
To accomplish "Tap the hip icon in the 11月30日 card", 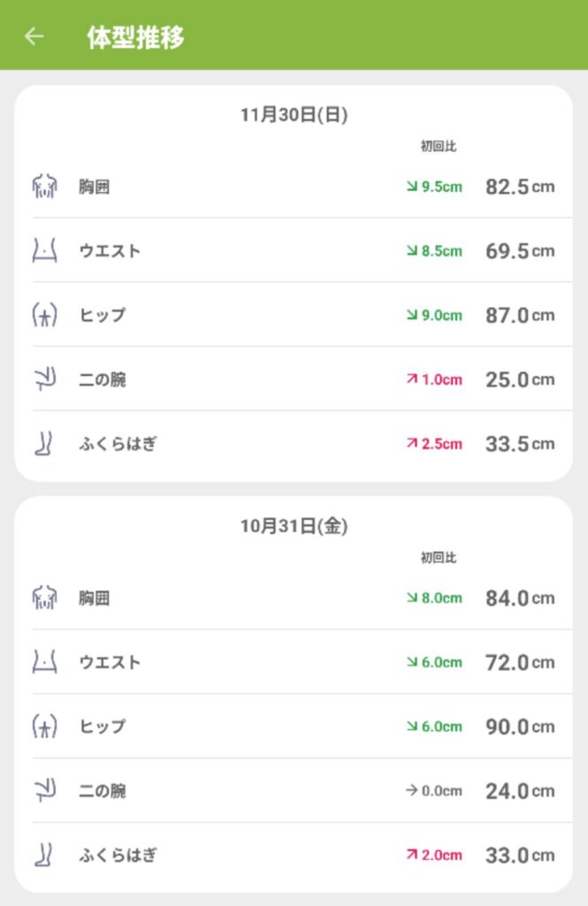I will (44, 315).
